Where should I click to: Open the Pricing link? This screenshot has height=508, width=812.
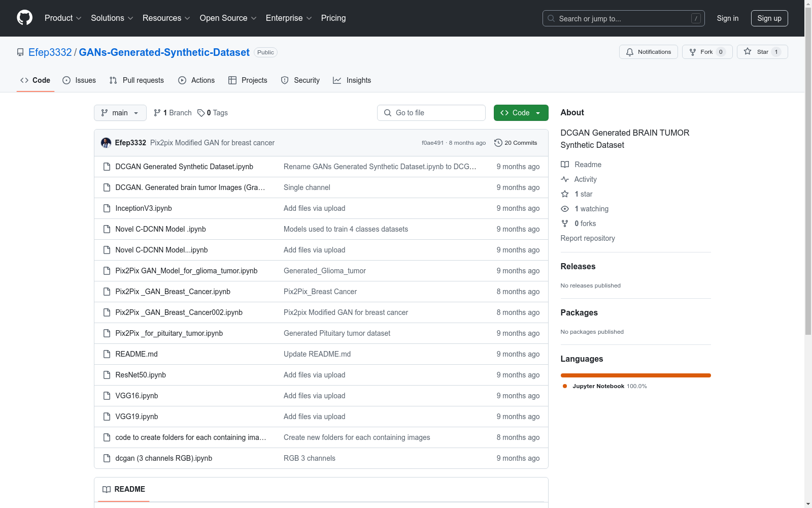coord(333,18)
